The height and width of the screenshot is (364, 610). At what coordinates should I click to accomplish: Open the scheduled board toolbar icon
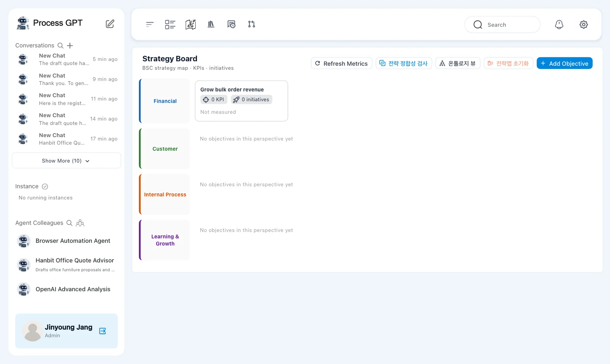tap(231, 24)
